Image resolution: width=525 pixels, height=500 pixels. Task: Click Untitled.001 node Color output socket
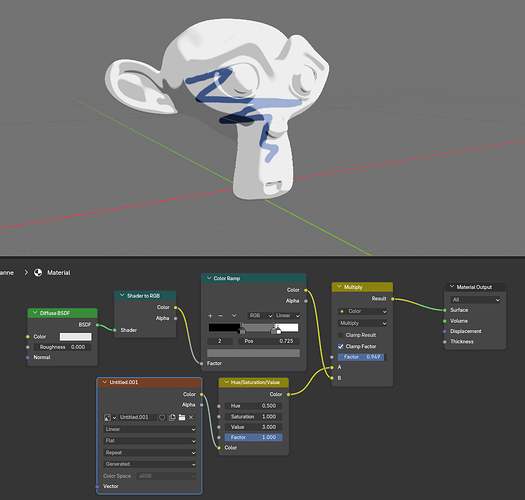pos(202,395)
